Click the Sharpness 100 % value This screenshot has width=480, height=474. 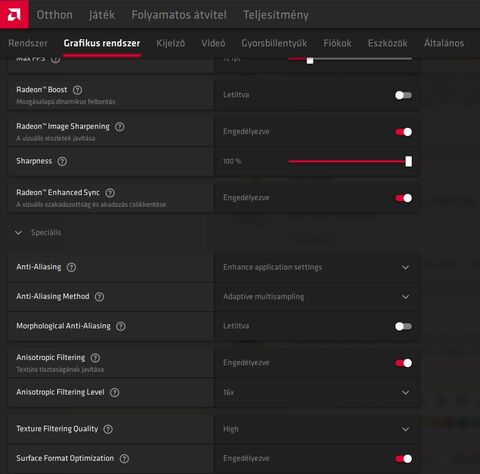click(x=232, y=161)
